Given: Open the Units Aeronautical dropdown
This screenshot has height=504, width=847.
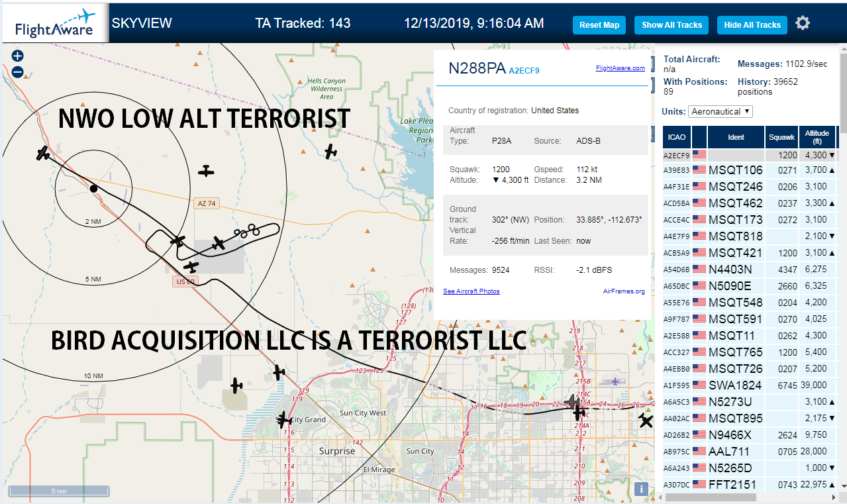Looking at the screenshot, I should [x=721, y=111].
